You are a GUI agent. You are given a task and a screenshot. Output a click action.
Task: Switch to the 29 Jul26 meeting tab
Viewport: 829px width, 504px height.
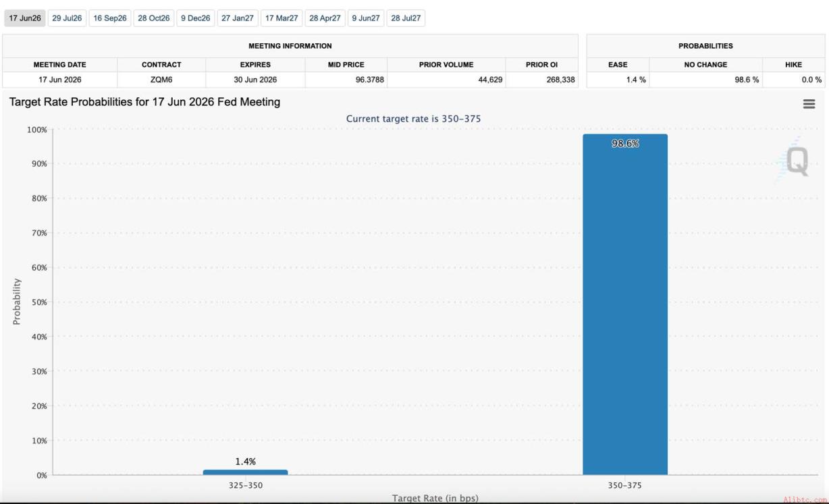pyautogui.click(x=67, y=18)
